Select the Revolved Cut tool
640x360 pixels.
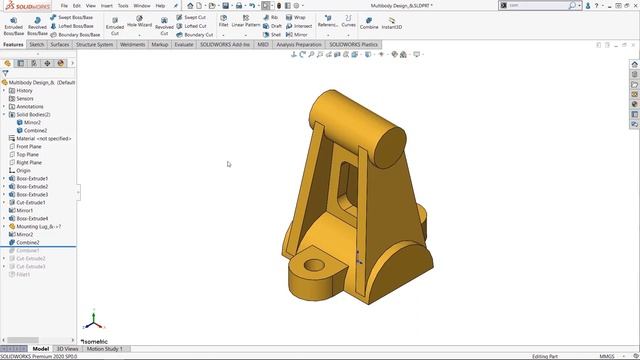[x=164, y=27]
